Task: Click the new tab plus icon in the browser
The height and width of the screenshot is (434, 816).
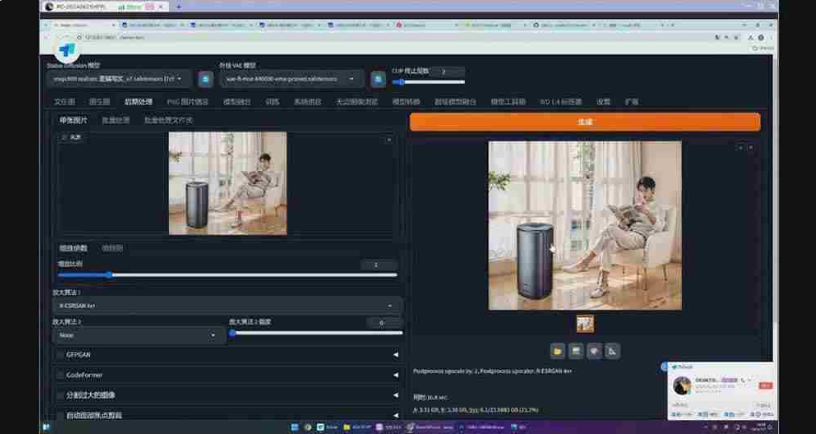Action: [179, 7]
